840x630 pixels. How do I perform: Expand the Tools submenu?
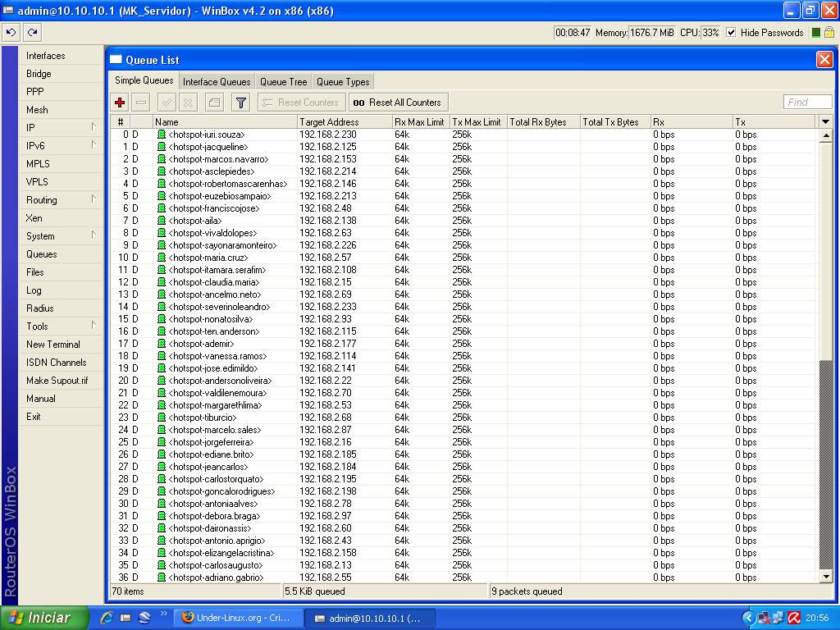click(x=94, y=325)
